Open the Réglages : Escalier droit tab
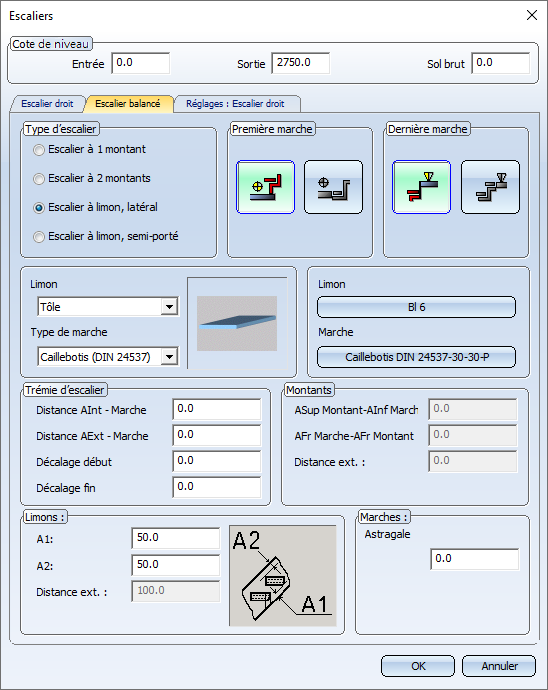 pos(235,104)
